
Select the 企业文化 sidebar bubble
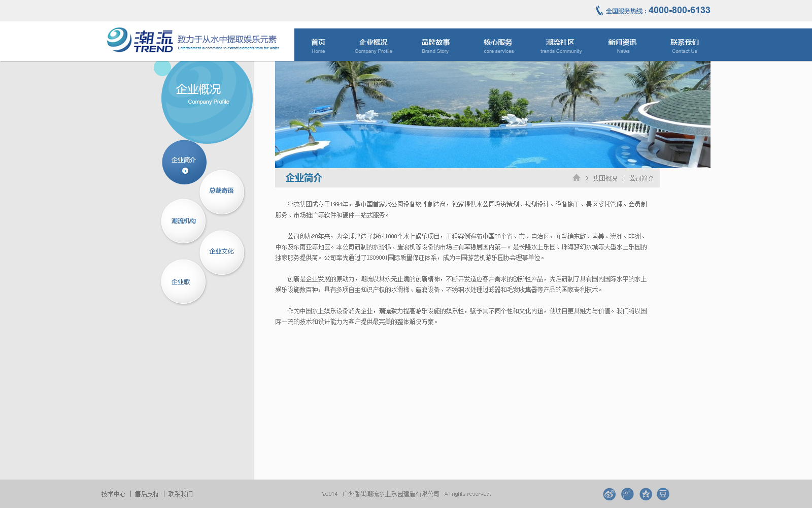pyautogui.click(x=222, y=252)
